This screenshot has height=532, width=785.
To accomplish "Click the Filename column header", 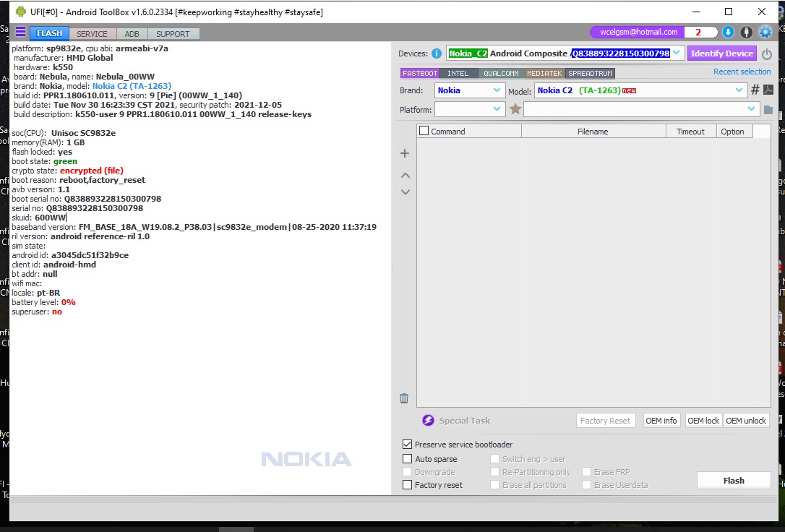I will click(593, 131).
